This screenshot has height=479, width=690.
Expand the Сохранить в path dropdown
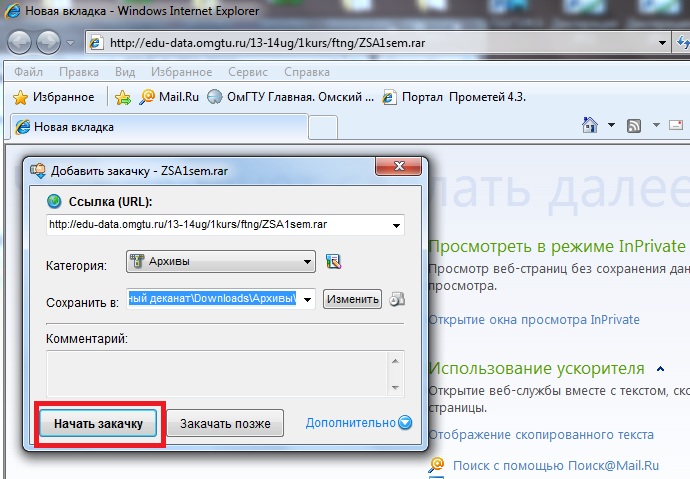(308, 299)
